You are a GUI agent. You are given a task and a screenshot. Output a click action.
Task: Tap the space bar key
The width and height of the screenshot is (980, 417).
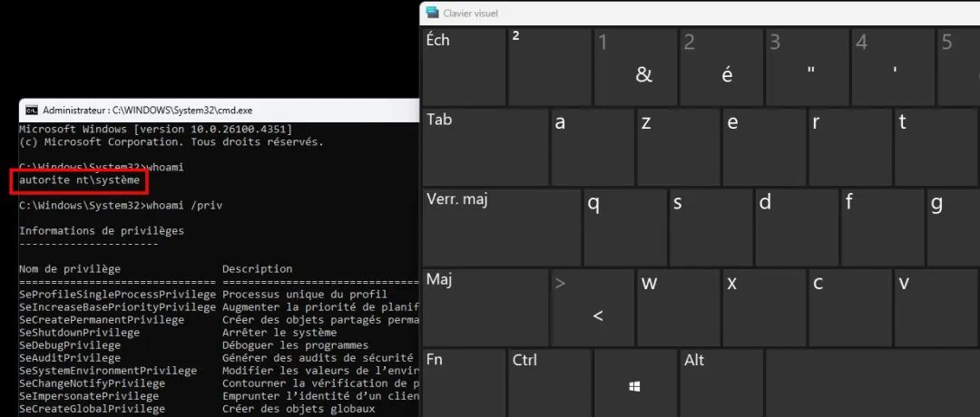coord(873,383)
